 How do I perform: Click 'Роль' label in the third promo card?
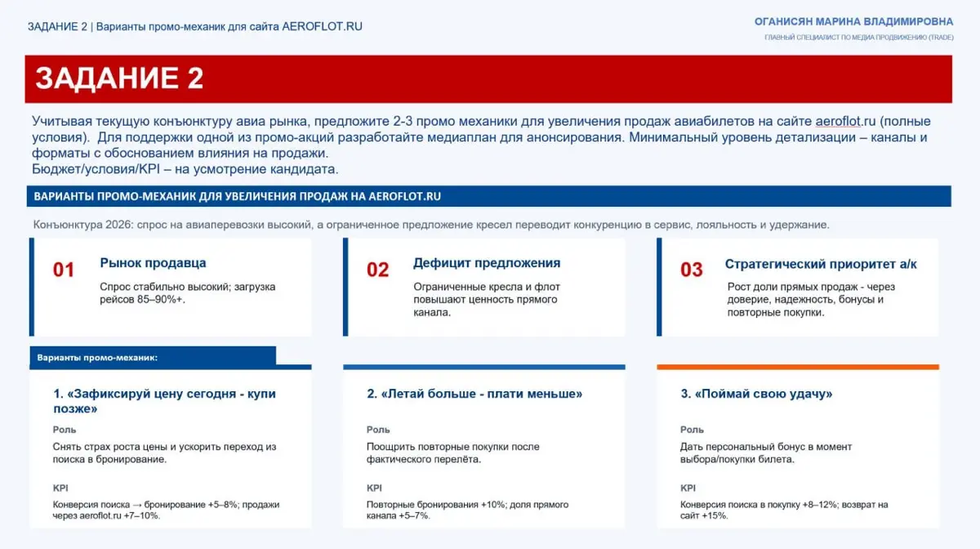pyautogui.click(x=692, y=430)
